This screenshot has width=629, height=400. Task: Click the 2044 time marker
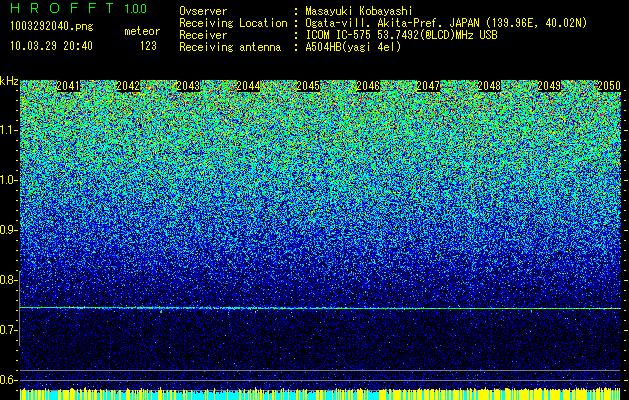coord(248,85)
